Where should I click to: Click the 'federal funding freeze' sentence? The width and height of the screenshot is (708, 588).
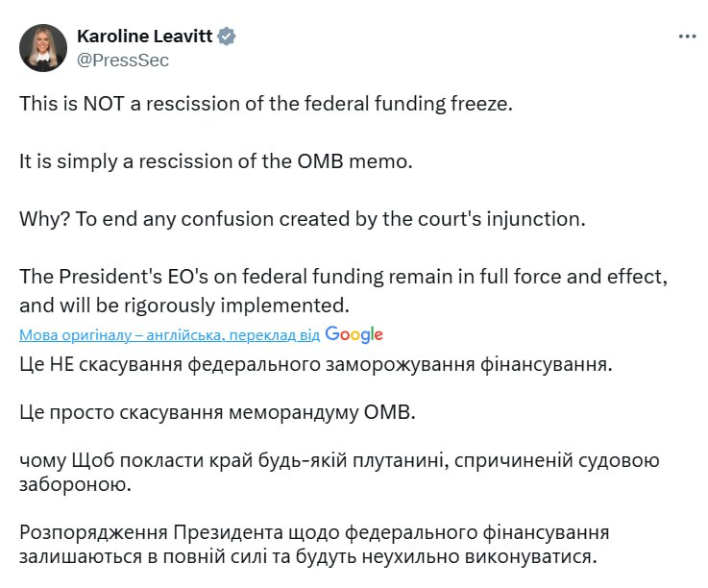pos(267,104)
